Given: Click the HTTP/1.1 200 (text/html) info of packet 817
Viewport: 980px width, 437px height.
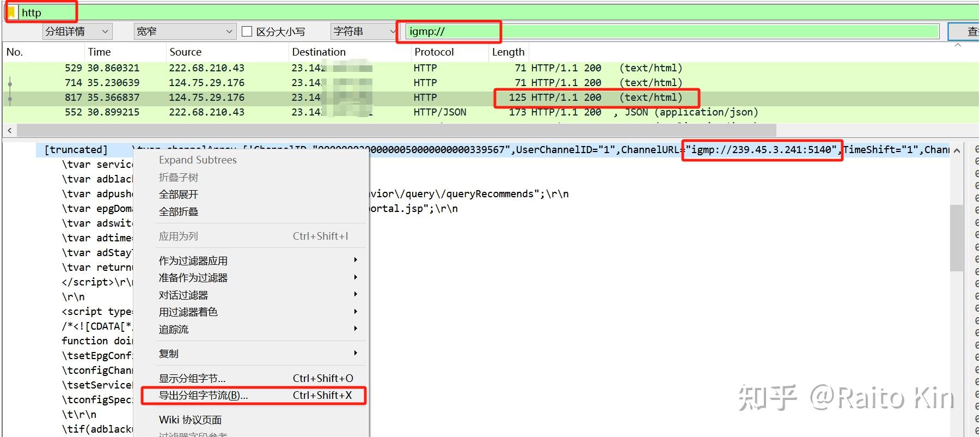Looking at the screenshot, I should click(x=607, y=98).
